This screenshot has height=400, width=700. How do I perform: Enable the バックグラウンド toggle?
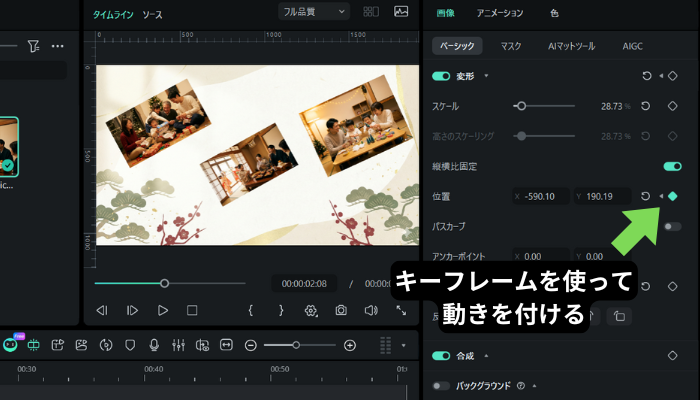pyautogui.click(x=441, y=386)
